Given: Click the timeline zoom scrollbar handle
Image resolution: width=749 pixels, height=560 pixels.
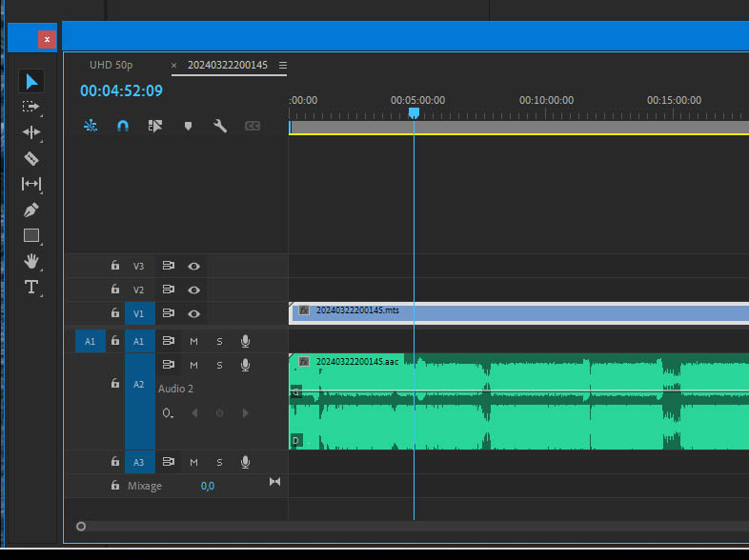Looking at the screenshot, I should 81,526.
